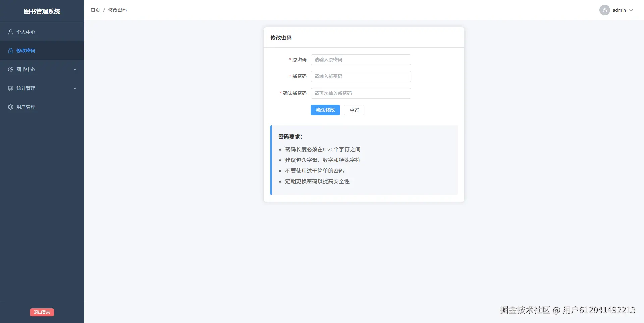This screenshot has height=323, width=644.
Task: Click the 修改密码 breadcrumb entry
Action: point(117,10)
